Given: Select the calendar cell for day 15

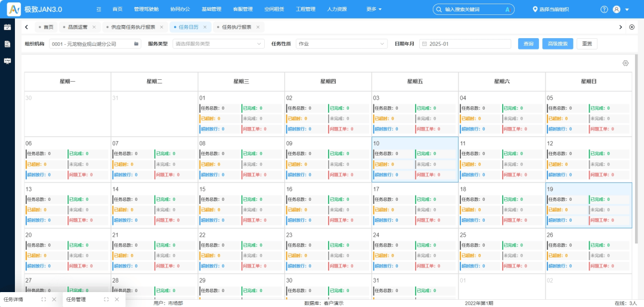Looking at the screenshot, I should point(241,206).
